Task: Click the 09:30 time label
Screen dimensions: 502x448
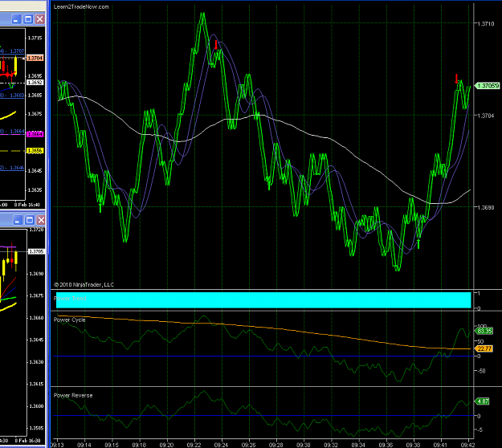Action: [x=304, y=445]
